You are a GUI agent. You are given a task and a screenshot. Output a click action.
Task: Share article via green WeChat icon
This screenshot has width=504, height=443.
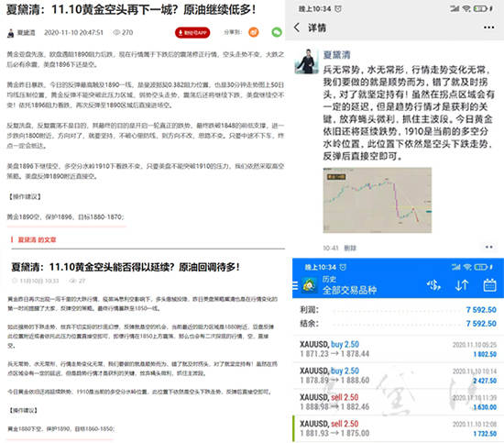point(277,32)
